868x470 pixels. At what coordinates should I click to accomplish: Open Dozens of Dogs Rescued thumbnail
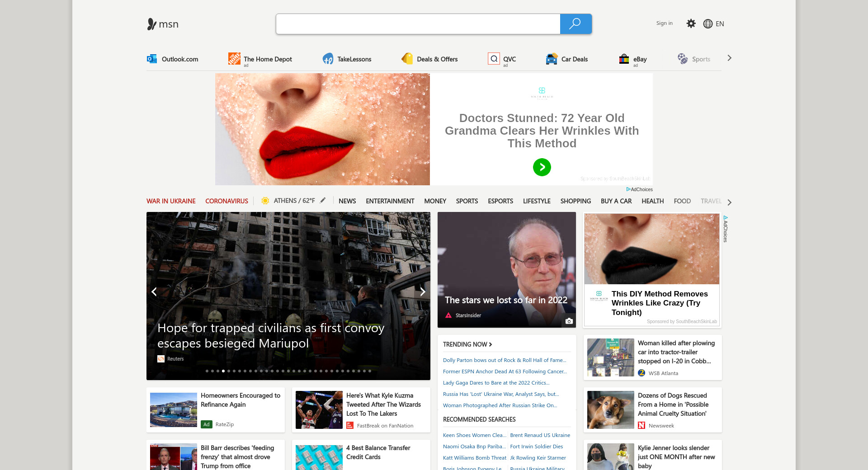[x=611, y=410]
